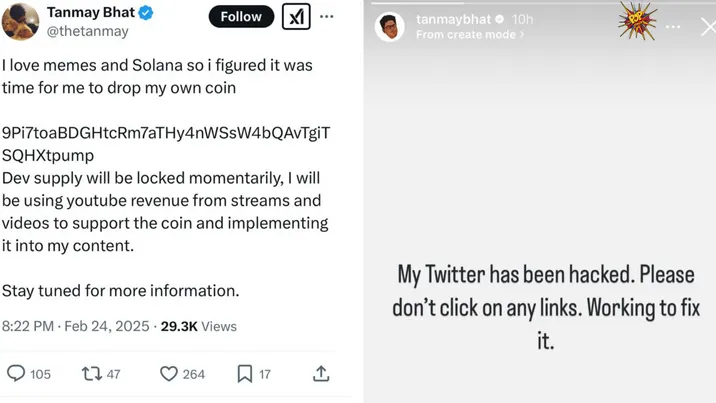This screenshot has width=716, height=403.
Task: Open the tanmaybhat story username
Action: click(455, 19)
